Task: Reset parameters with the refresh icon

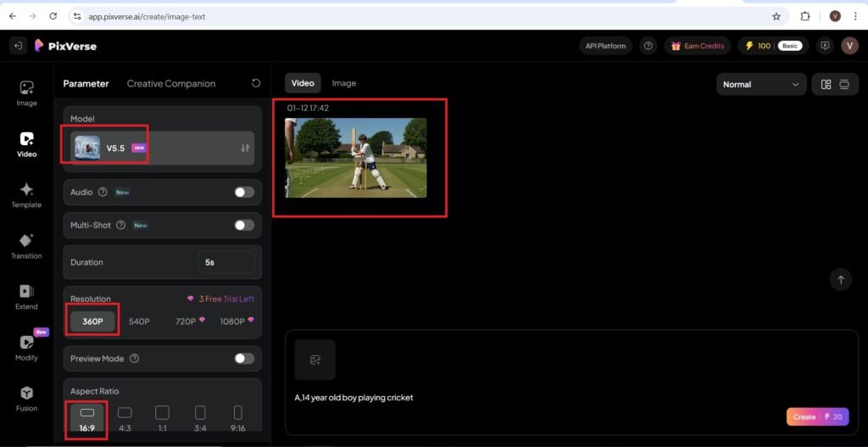Action: coord(256,83)
